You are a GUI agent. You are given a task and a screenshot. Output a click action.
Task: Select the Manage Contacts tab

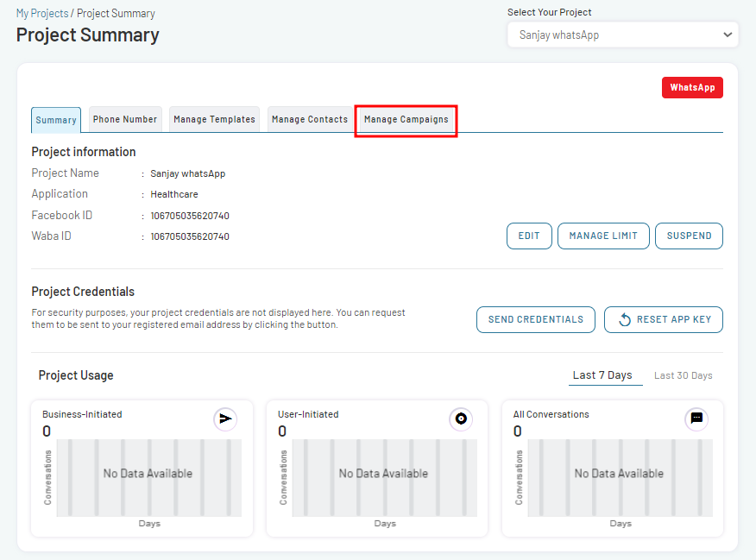pyautogui.click(x=310, y=119)
